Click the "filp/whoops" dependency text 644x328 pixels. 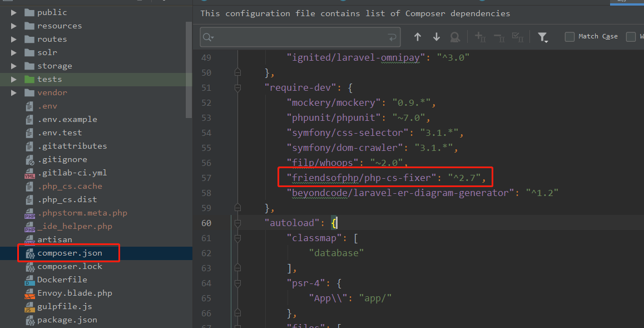coord(323,163)
